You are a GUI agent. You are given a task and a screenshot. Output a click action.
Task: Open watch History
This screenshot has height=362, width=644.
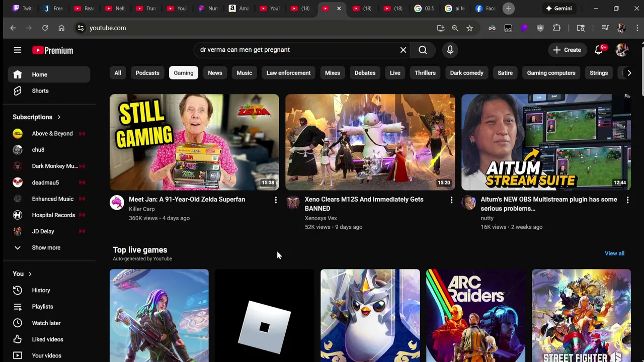point(49,290)
